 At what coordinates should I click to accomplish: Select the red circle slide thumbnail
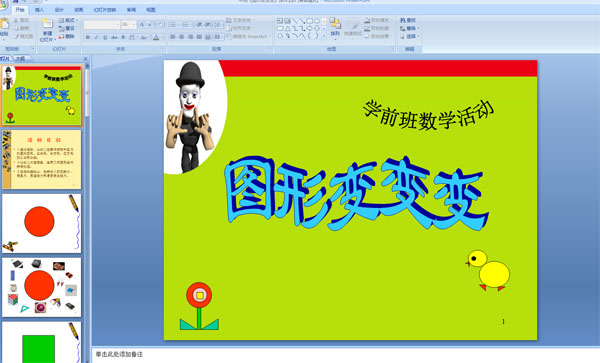tap(42, 223)
